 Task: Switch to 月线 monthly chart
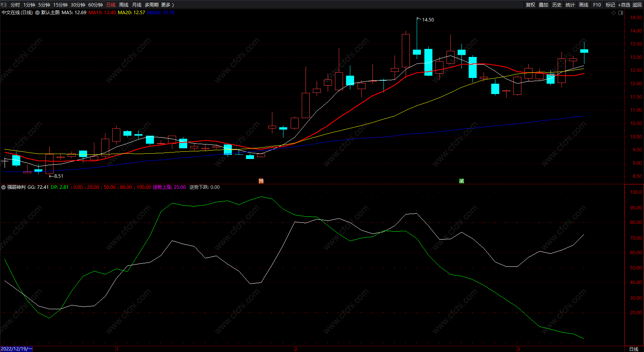(x=137, y=5)
